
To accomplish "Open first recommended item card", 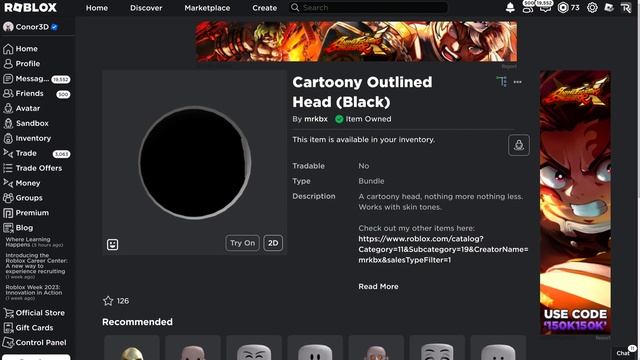I will click(132, 348).
